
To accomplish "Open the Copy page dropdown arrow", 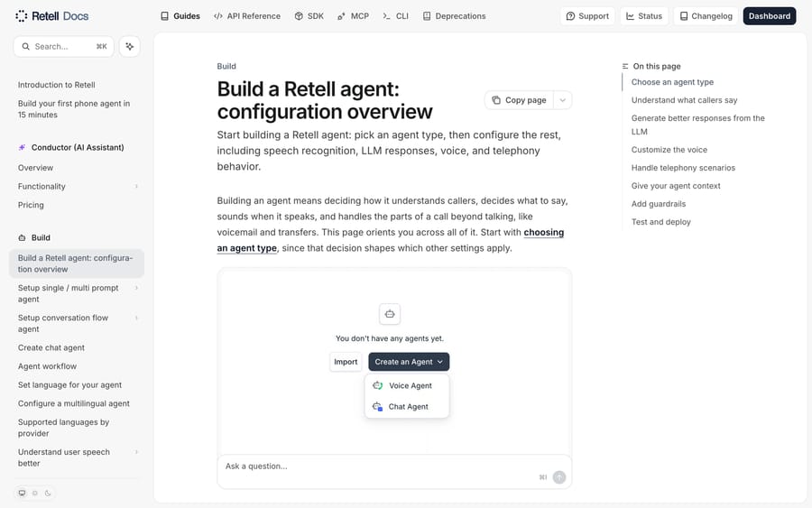I will (x=562, y=100).
